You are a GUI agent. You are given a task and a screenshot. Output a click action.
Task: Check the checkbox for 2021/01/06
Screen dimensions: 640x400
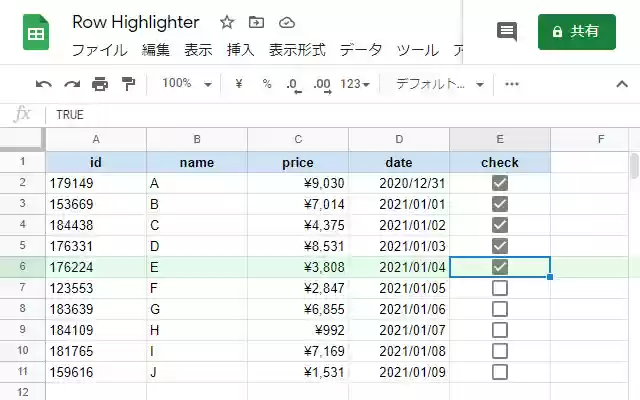pyautogui.click(x=500, y=309)
